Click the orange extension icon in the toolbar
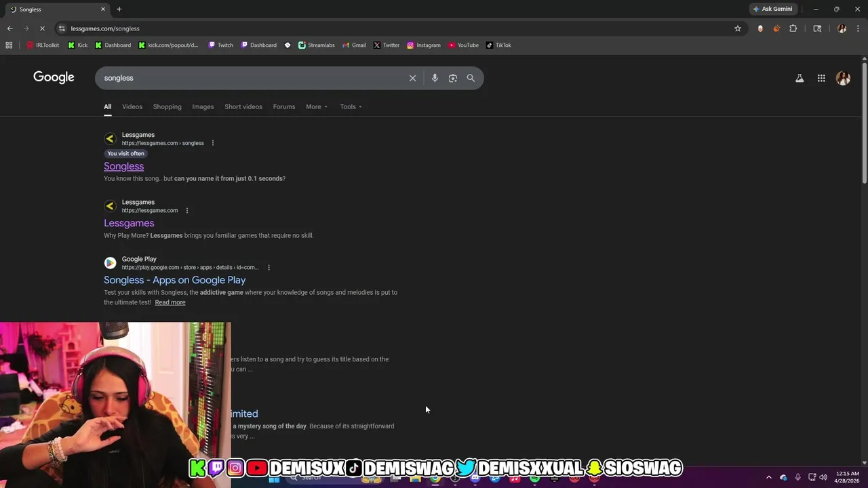Viewport: 868px width, 488px height. pyautogui.click(x=776, y=28)
